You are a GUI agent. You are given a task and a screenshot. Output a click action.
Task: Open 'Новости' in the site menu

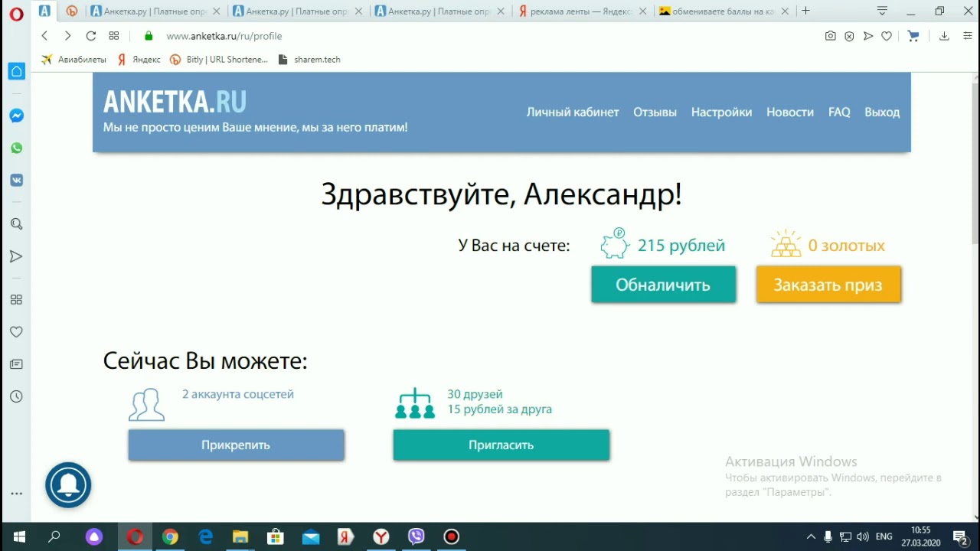click(x=790, y=112)
